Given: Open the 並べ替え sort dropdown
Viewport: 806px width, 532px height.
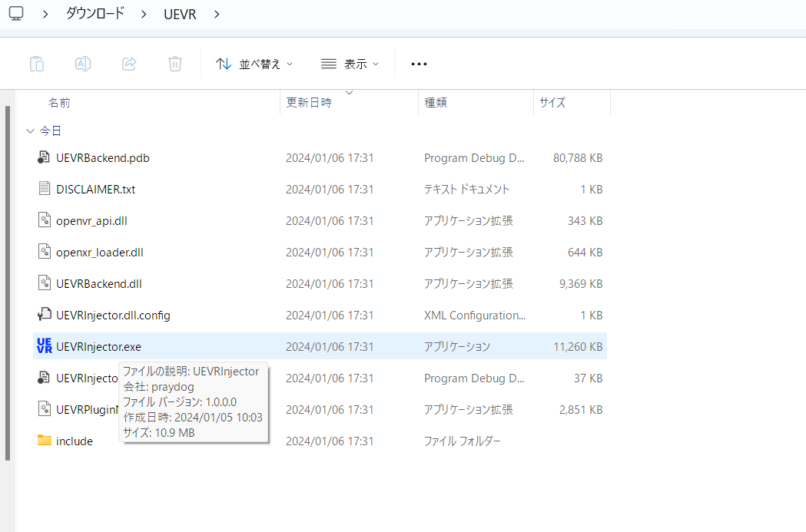Looking at the screenshot, I should pos(254,64).
